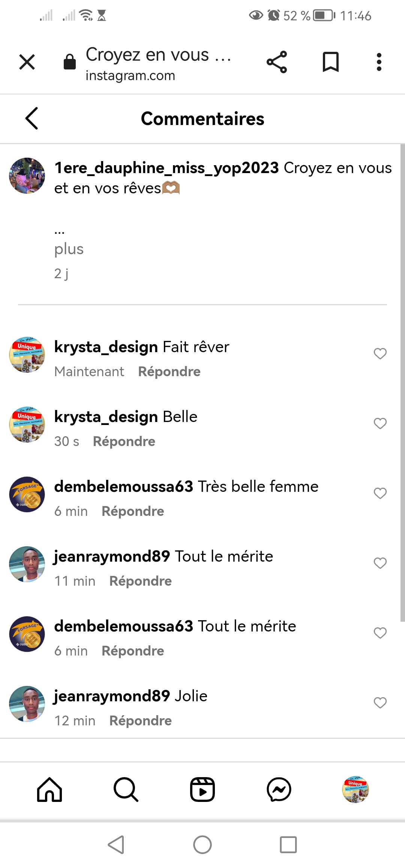Like krysta_design's "Fait rêver" comment
Viewport: 405px width, 868px height.
(380, 354)
